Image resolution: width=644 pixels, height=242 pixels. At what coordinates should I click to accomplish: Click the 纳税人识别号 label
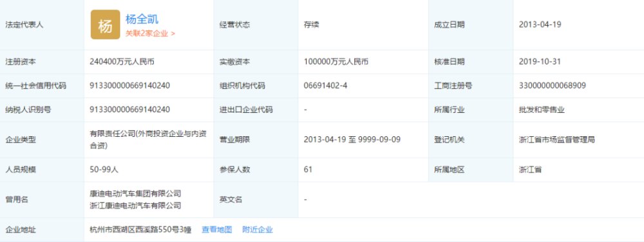pyautogui.click(x=28, y=110)
